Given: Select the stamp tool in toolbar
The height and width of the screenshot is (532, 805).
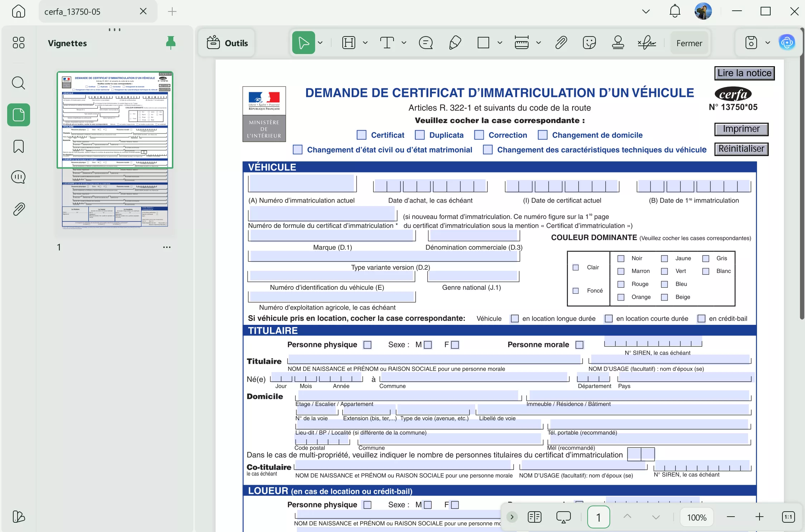Looking at the screenshot, I should click(618, 43).
